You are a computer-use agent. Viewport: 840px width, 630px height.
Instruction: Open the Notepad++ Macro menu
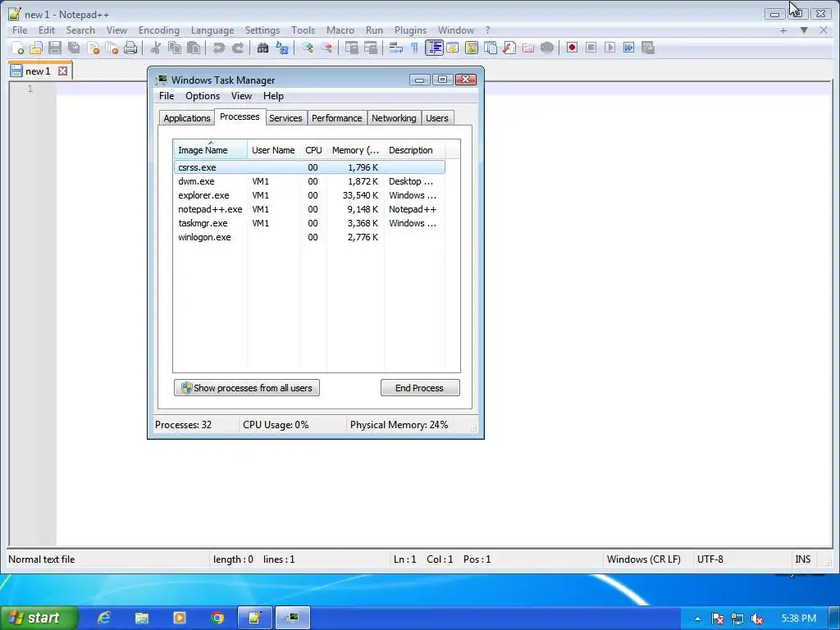[x=340, y=30]
